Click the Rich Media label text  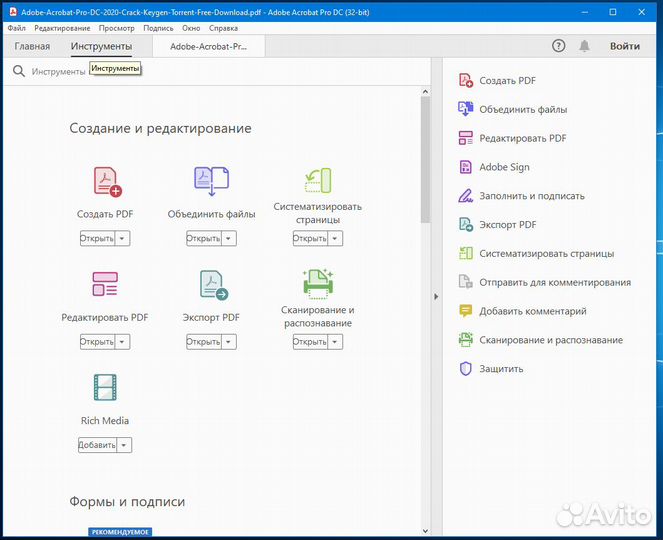click(105, 421)
